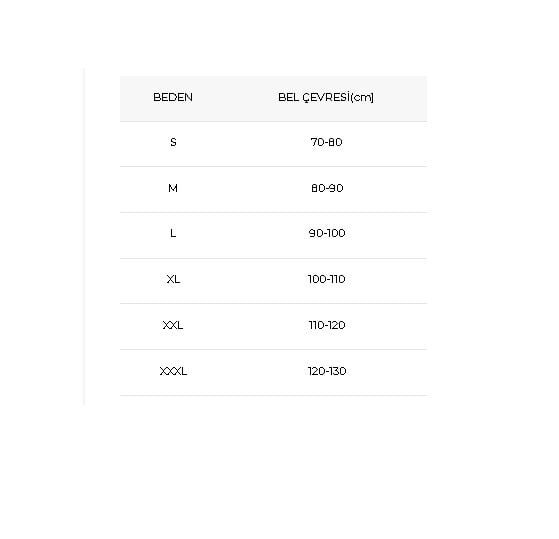Select the XXXL size cell
Viewport: 559px width, 539px height.
click(173, 371)
